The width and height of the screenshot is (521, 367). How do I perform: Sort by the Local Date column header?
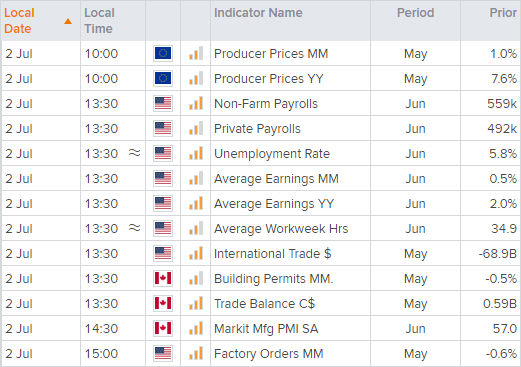(19, 21)
